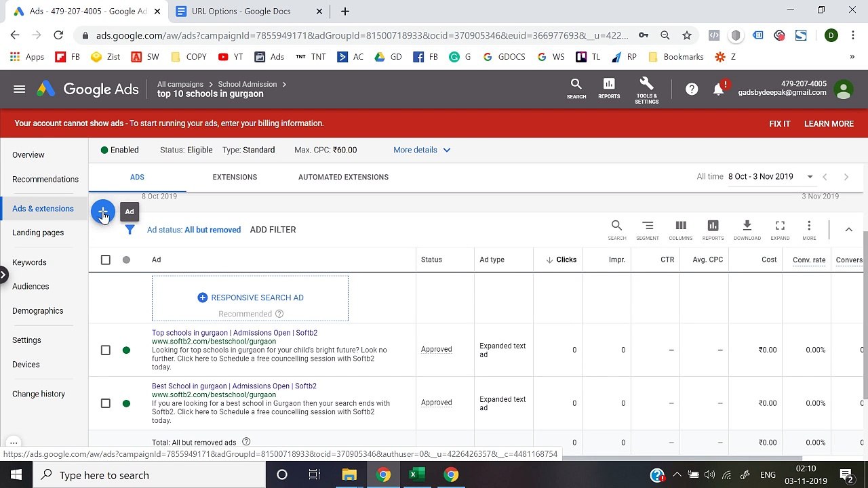
Task: Expand the More details dropdown
Action: pyautogui.click(x=422, y=150)
